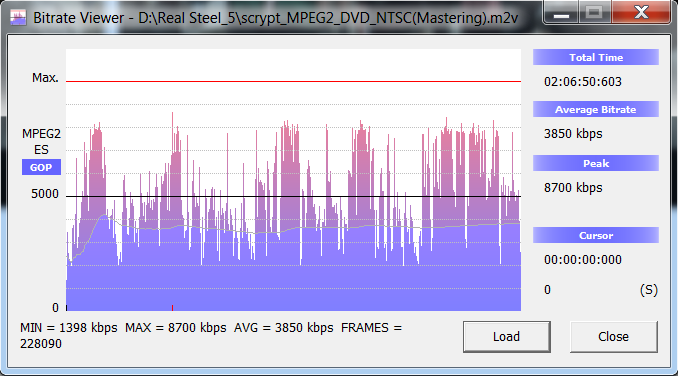Close the window with the red X
This screenshot has width=678, height=376.
point(641,12)
